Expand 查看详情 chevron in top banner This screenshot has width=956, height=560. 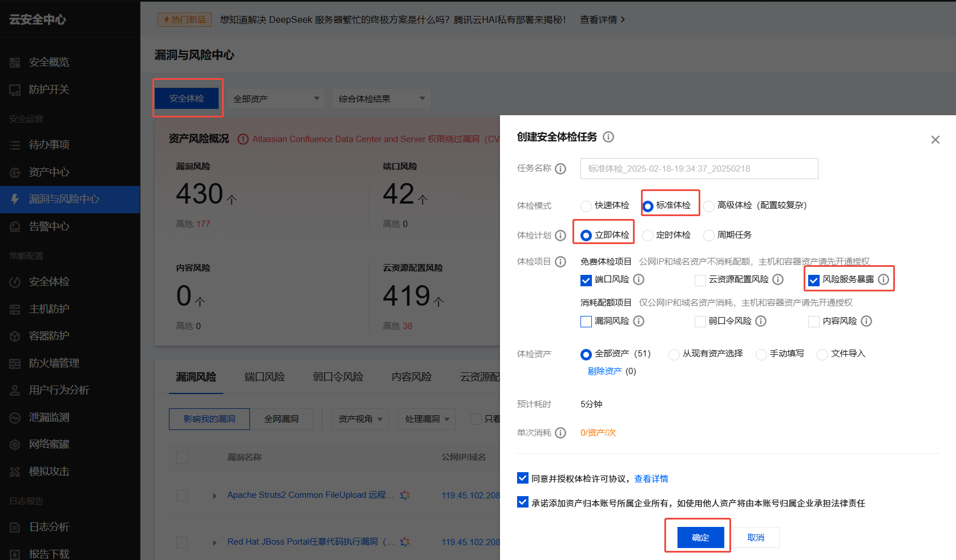click(x=623, y=19)
